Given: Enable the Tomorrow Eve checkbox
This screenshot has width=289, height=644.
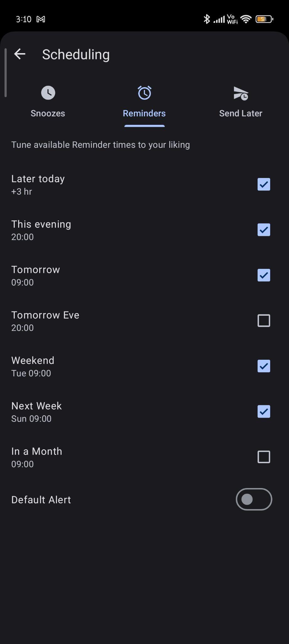Looking at the screenshot, I should (264, 321).
